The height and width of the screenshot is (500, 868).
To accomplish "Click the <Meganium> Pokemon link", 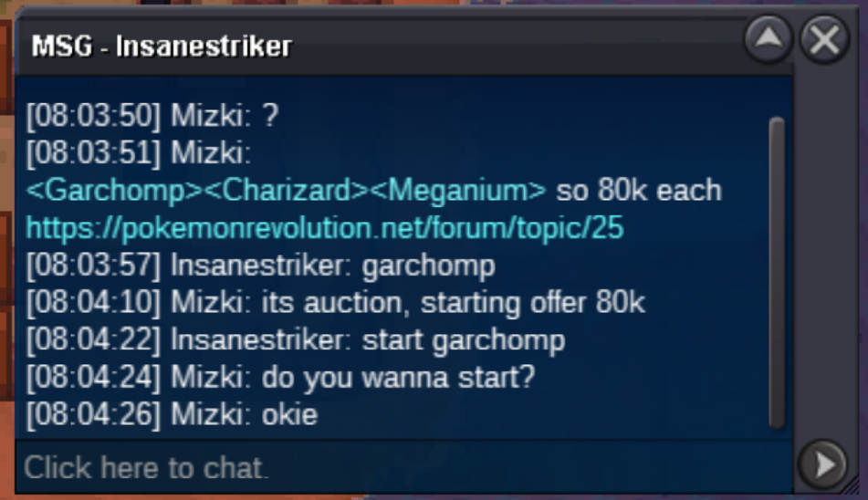I will click(458, 191).
